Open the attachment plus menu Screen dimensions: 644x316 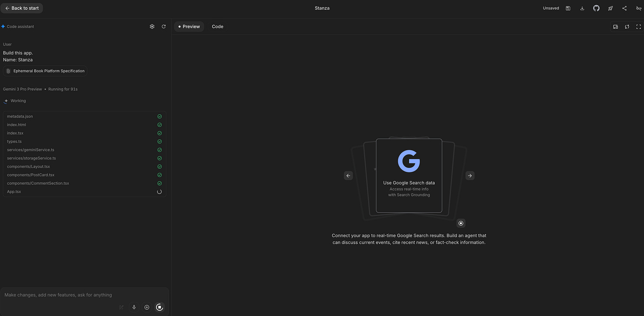click(147, 307)
